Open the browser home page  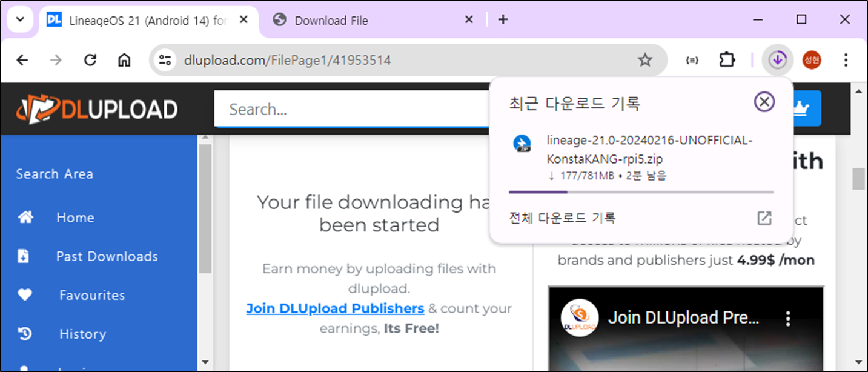pos(124,60)
